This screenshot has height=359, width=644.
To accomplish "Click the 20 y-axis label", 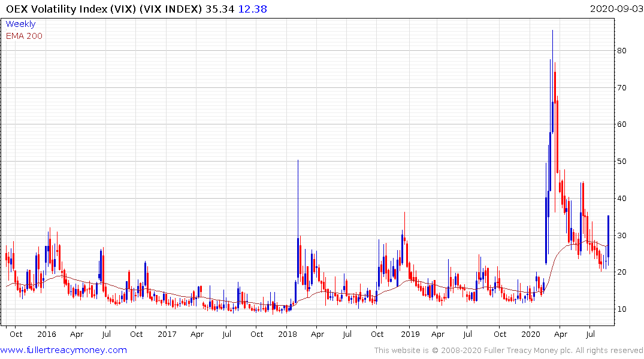I will (x=621, y=272).
